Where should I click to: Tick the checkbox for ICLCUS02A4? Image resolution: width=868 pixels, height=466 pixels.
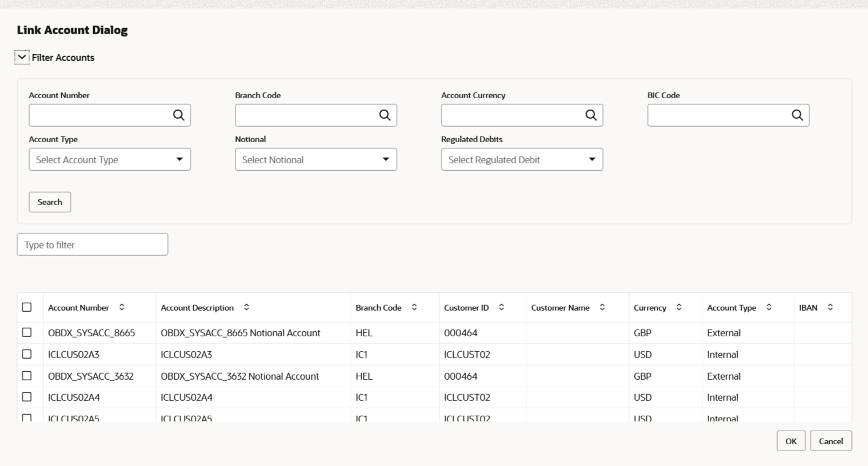[x=27, y=397]
